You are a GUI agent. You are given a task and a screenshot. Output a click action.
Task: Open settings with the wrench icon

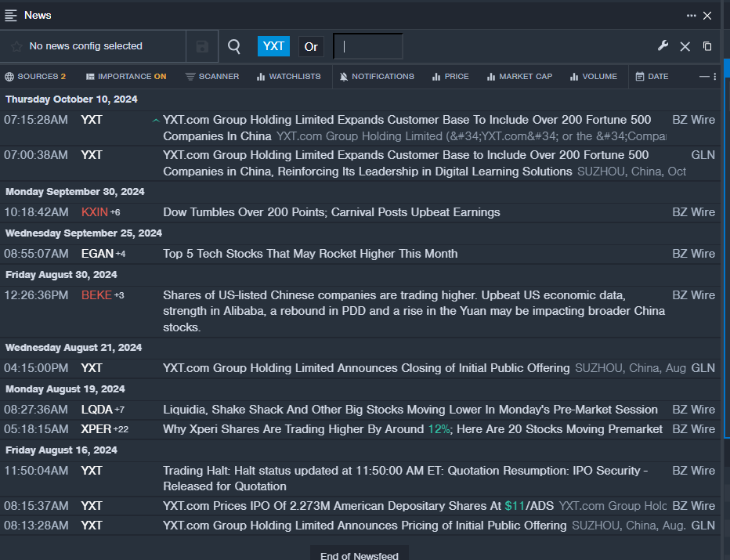coord(663,46)
